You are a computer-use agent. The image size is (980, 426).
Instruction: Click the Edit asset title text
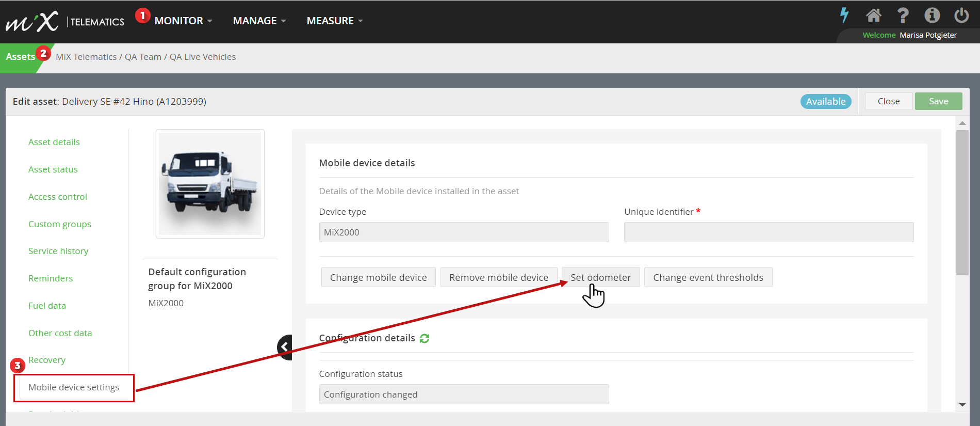(109, 101)
